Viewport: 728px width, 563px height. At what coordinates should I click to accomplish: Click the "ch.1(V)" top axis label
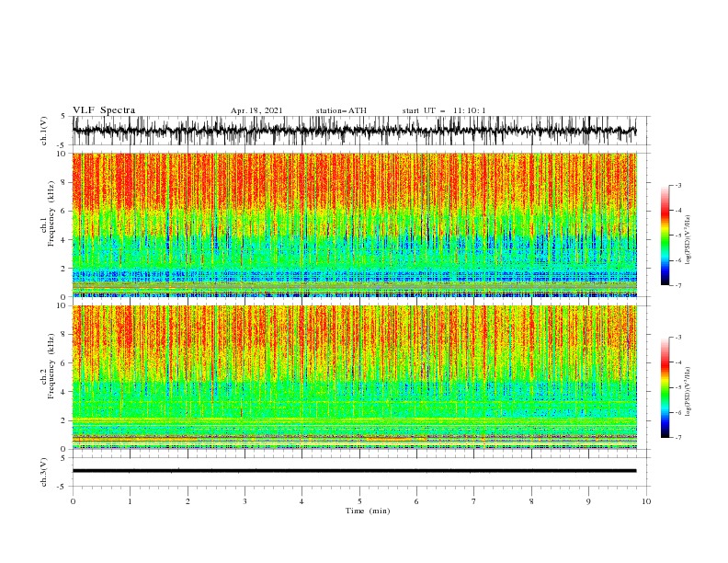[44, 131]
